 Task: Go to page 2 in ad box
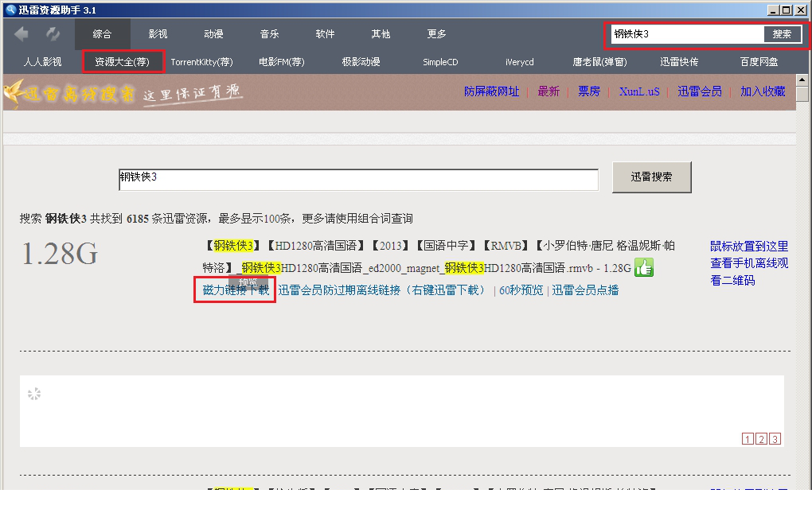click(761, 439)
